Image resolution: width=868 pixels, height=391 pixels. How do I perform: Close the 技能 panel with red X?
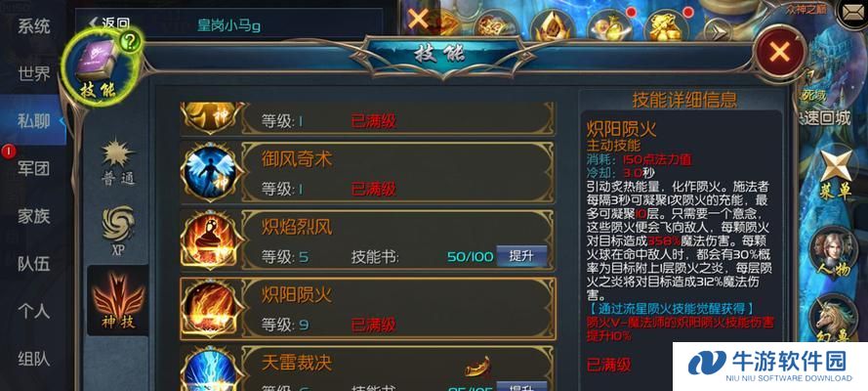(779, 53)
